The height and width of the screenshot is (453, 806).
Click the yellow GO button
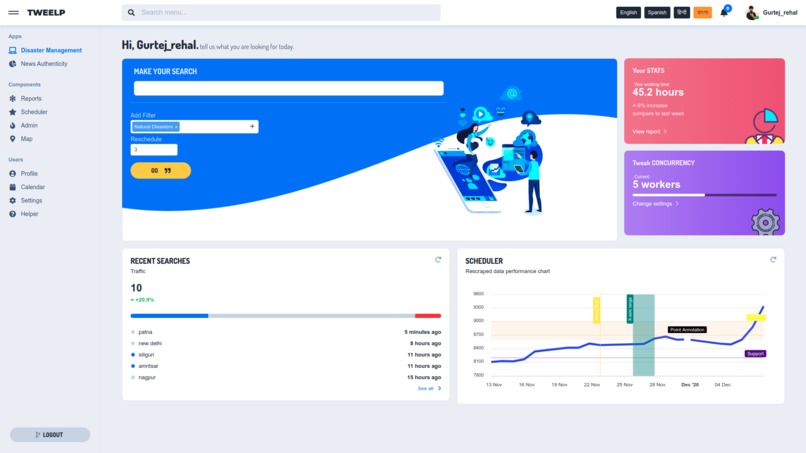[x=160, y=171]
